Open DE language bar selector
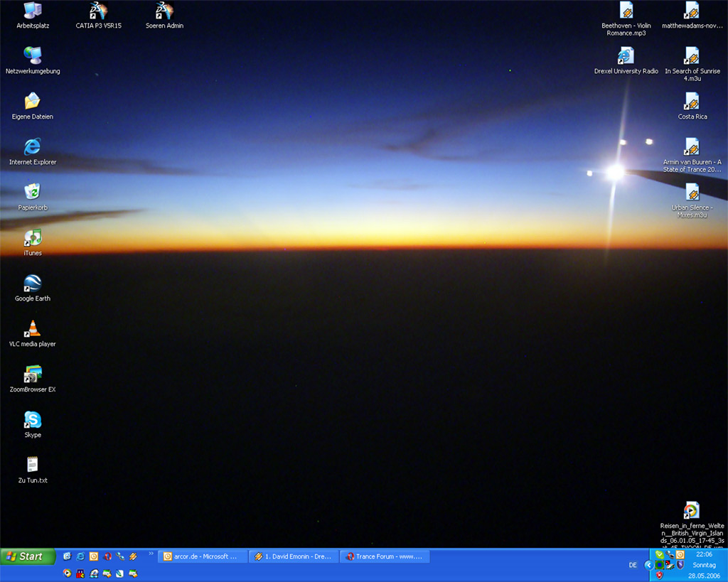The height and width of the screenshot is (582, 728). 633,565
